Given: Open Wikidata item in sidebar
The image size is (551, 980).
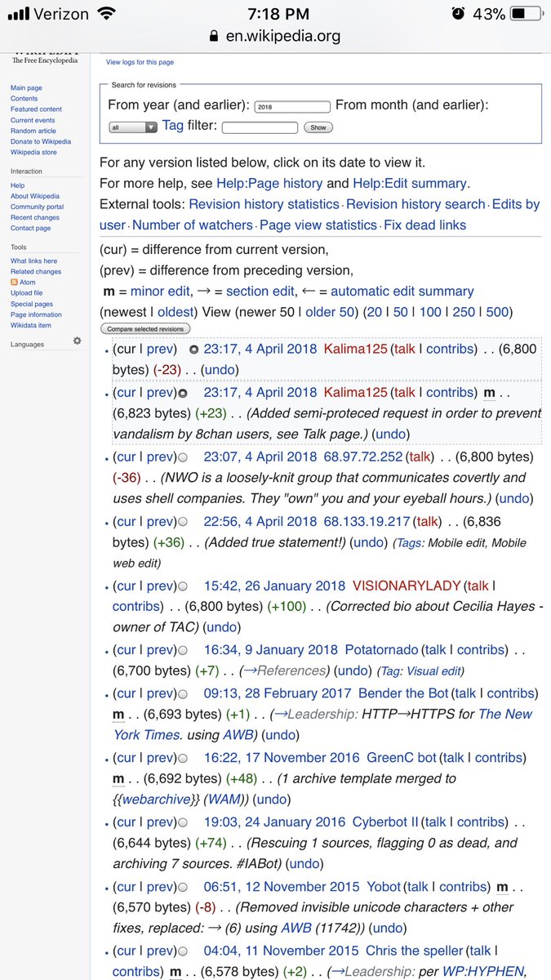Looking at the screenshot, I should (x=31, y=325).
